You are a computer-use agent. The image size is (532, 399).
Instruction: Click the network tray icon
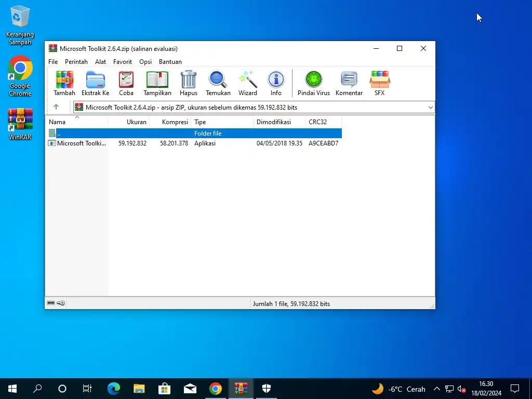point(449,389)
